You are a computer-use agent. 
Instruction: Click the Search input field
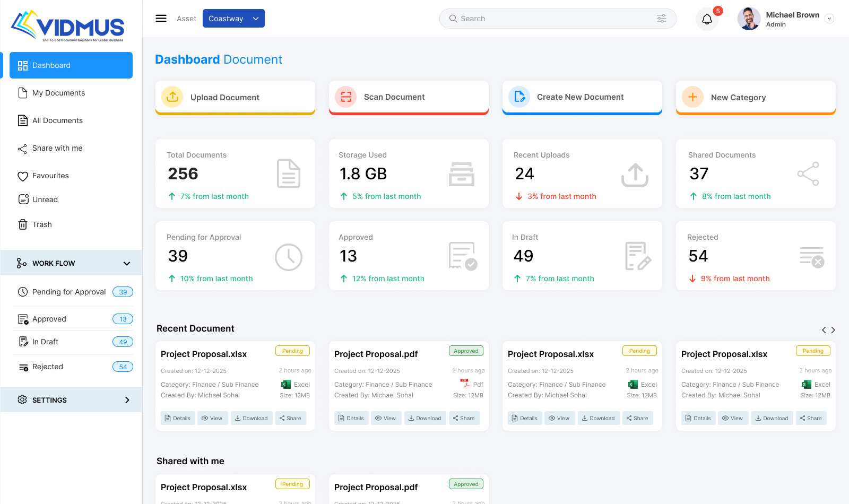[552, 19]
